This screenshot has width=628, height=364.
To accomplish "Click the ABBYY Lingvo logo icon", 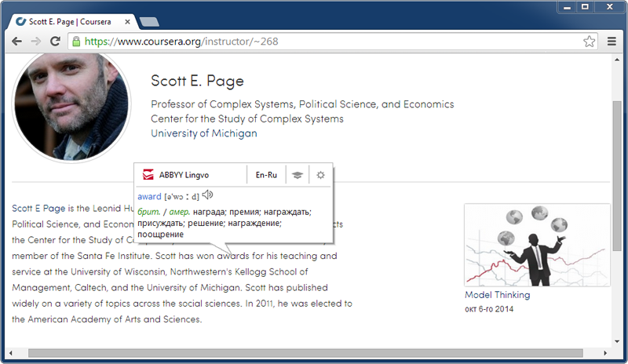I will pos(148,175).
